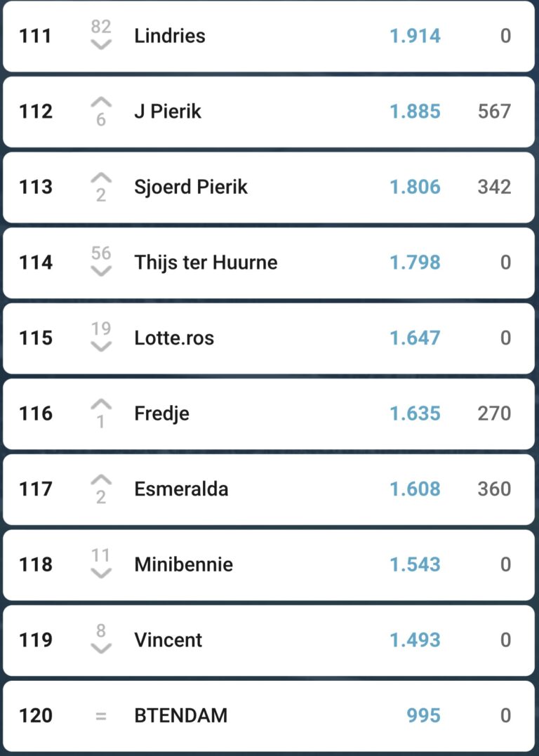Click the down arrow beside Lotte.ros

pos(101,347)
